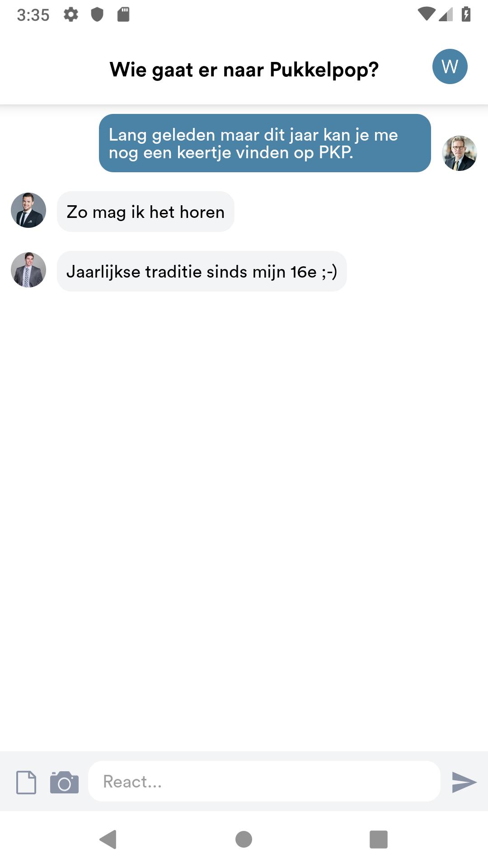The height and width of the screenshot is (868, 488).
Task: Tap the settings gear in status bar
Action: 71,14
